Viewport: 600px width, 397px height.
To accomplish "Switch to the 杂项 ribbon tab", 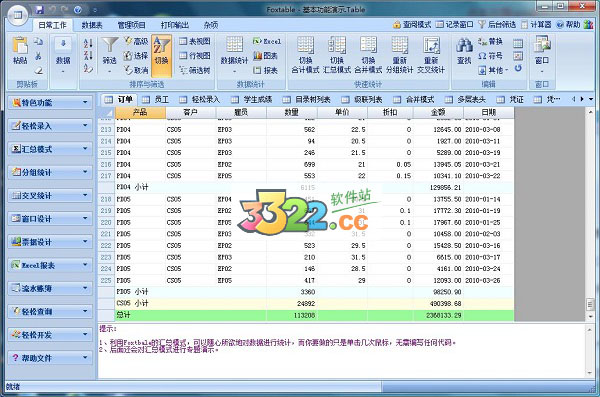I will pos(210,25).
